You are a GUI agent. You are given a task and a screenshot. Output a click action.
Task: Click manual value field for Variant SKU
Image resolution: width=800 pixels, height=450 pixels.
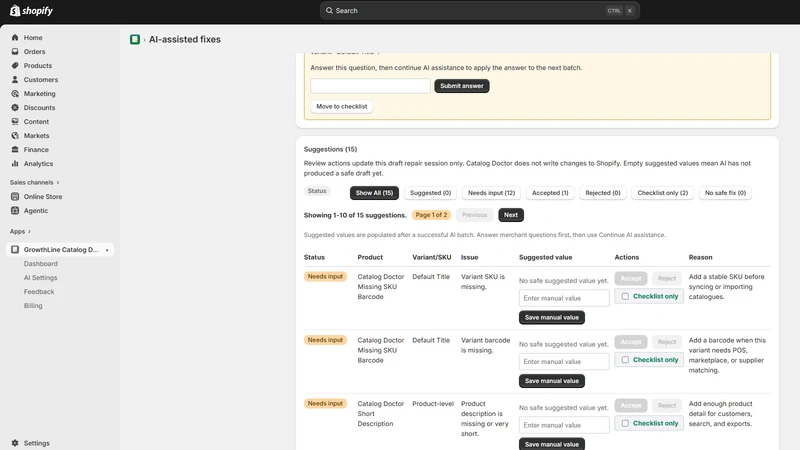click(x=564, y=298)
